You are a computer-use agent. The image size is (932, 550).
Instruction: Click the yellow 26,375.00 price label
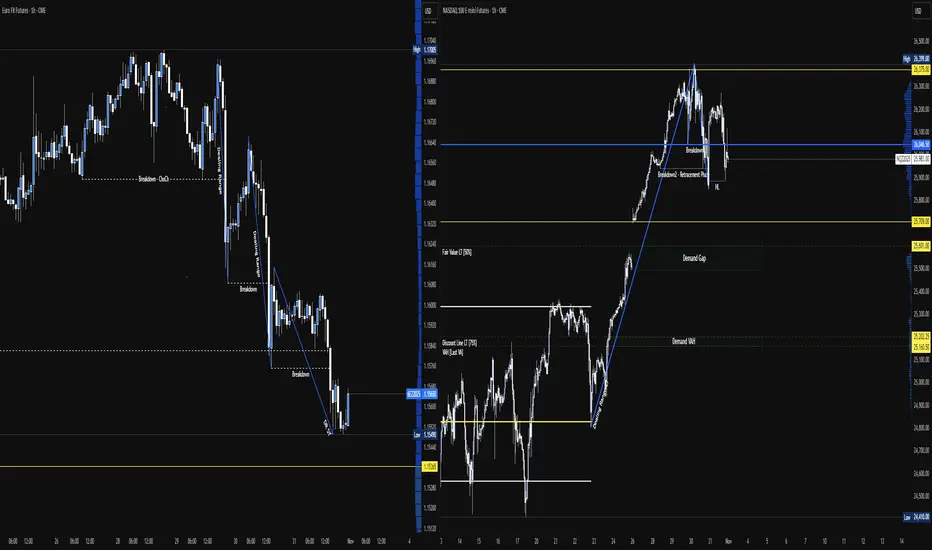(921, 70)
